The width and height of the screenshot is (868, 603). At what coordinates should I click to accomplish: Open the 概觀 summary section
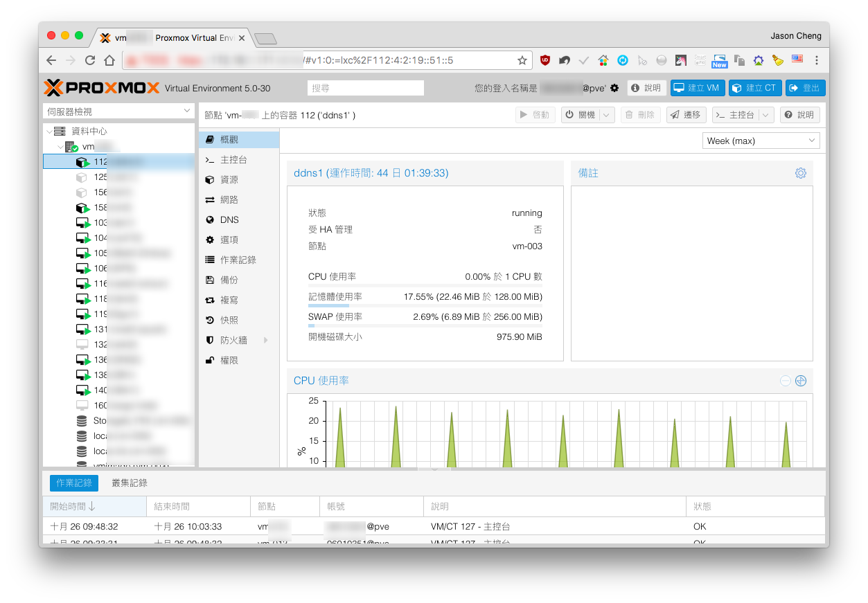(239, 139)
